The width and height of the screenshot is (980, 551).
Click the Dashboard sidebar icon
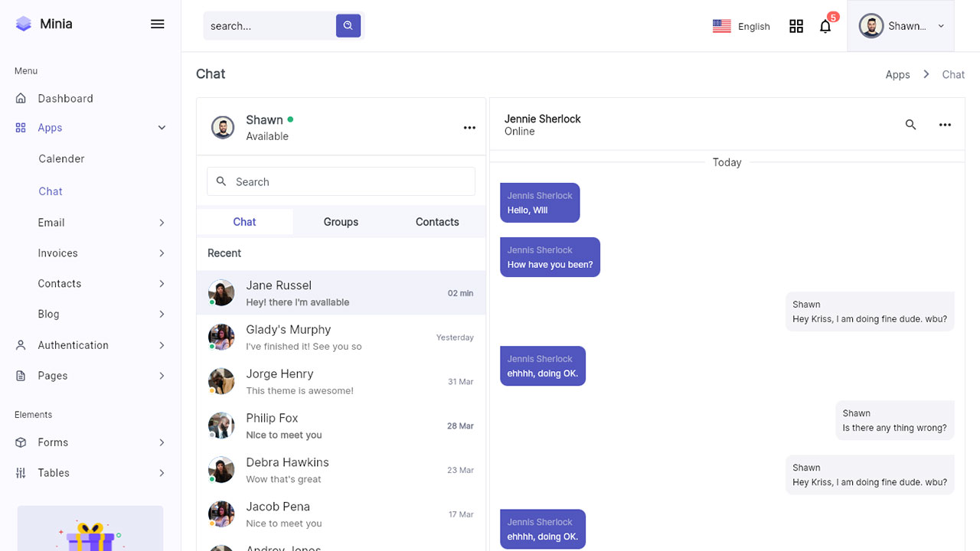tap(21, 98)
